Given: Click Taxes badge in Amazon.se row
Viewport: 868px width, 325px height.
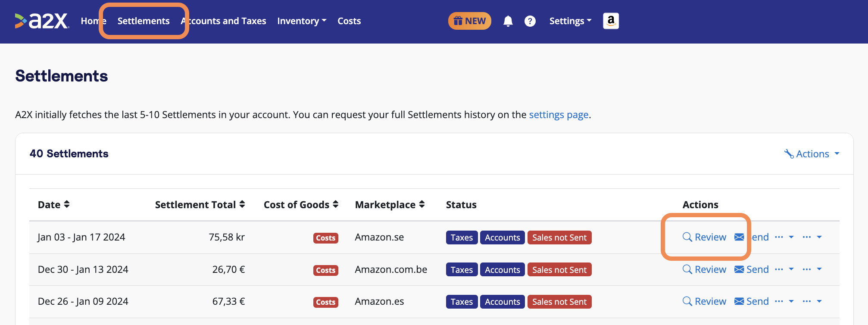Looking at the screenshot, I should click(462, 237).
